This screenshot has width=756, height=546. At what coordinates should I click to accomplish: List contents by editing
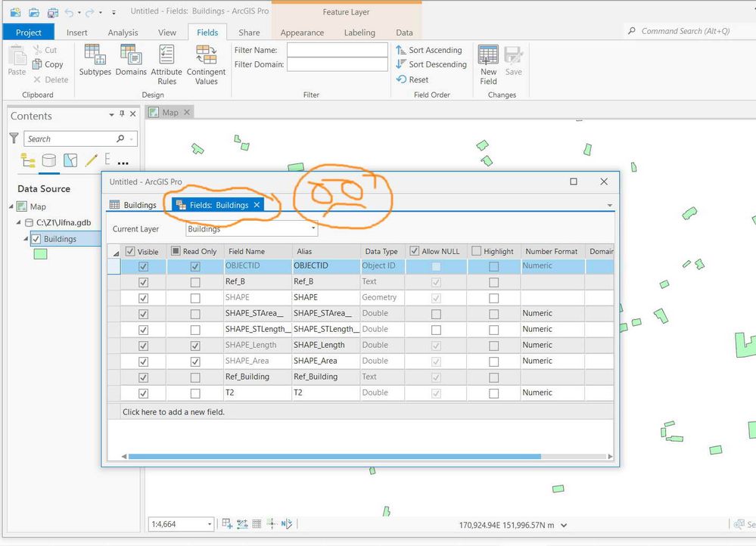point(91,160)
